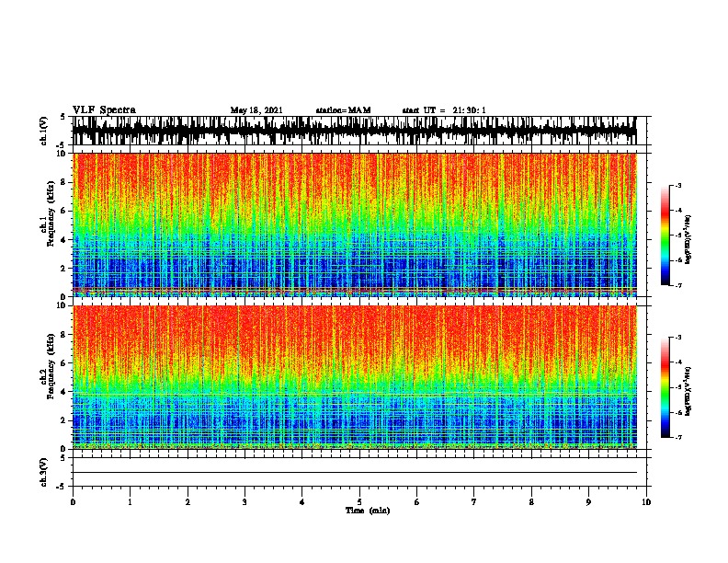Click the ch.2 spectrogram color bar
The height and width of the screenshot is (563, 728).
[x=665, y=387]
